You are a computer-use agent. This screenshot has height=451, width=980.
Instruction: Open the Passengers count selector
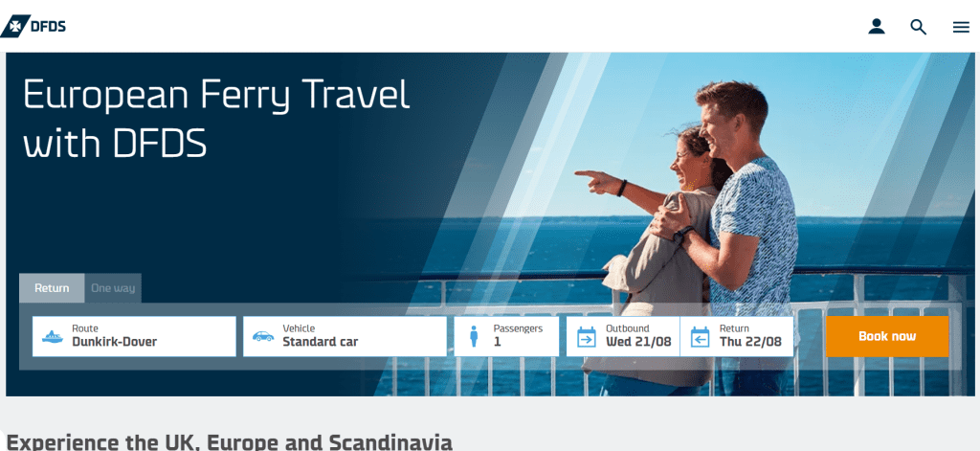click(507, 336)
